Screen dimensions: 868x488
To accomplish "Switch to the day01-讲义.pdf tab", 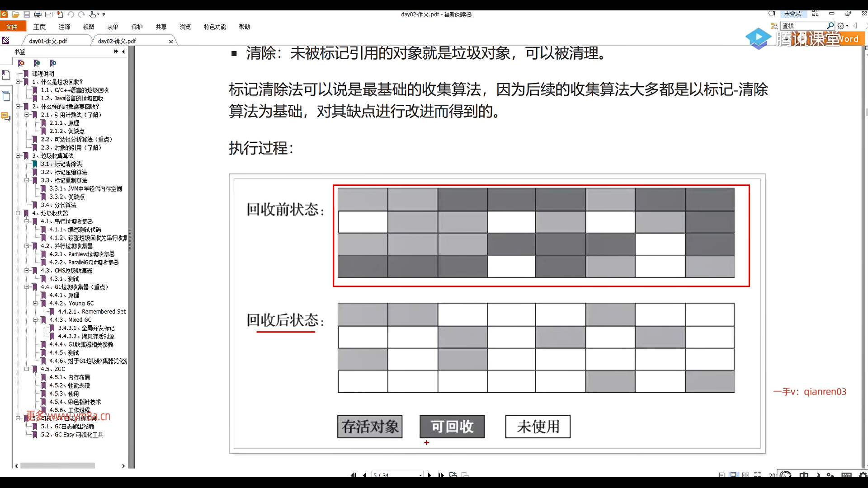I will coord(48,41).
